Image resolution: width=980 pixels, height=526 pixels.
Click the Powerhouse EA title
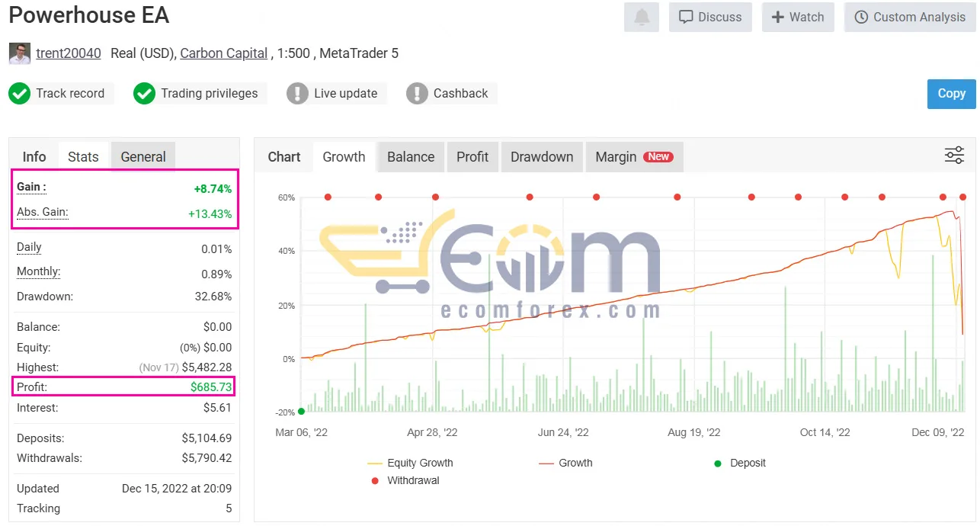[x=89, y=15]
